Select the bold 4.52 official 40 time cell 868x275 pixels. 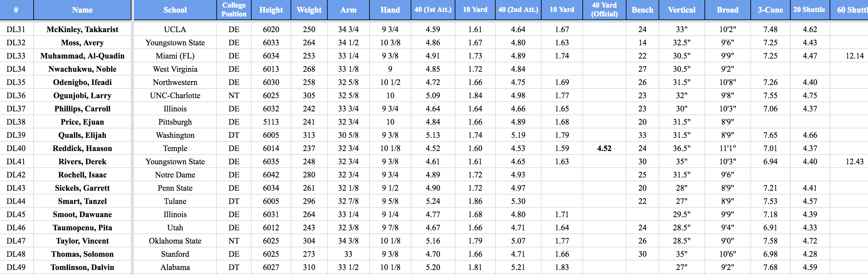[604, 148]
